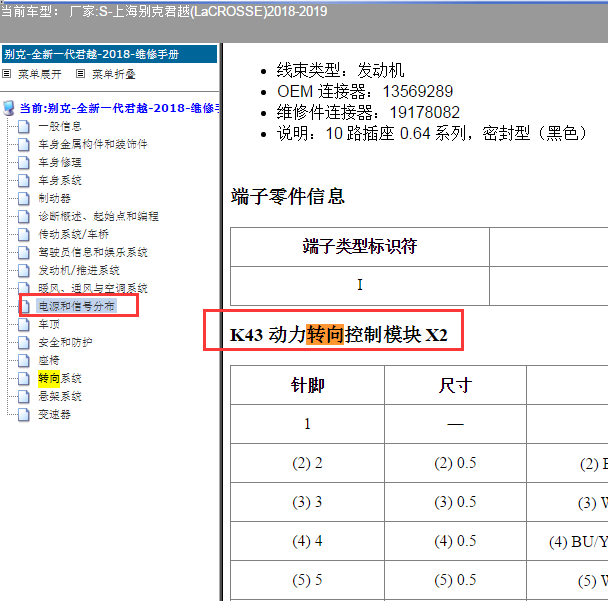Click the size cell (4) 0.5
The image size is (608, 601).
click(x=455, y=541)
